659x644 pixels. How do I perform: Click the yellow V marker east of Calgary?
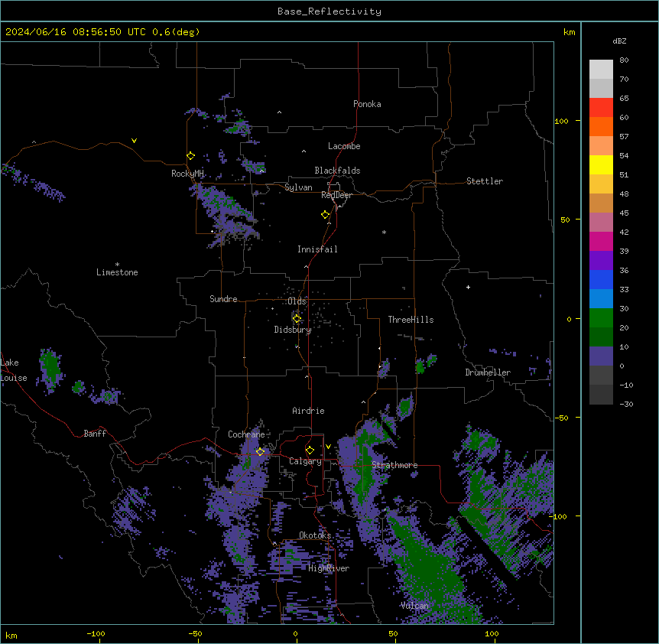328,447
